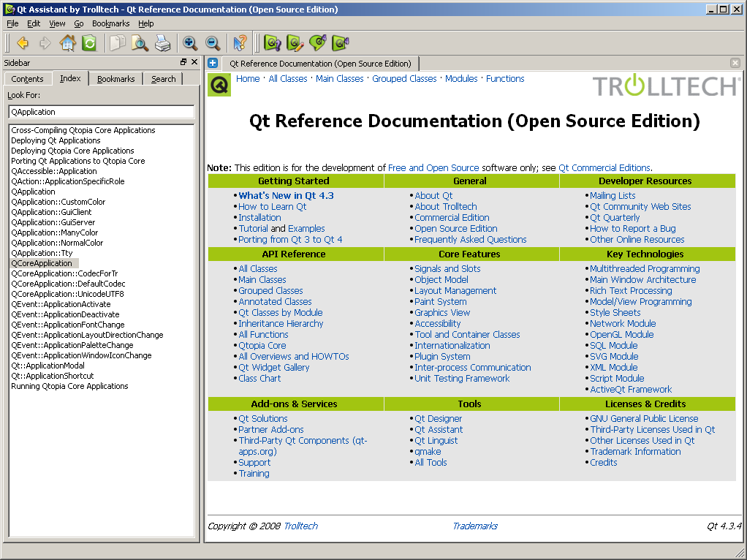This screenshot has width=747, height=560.
Task: Click the Look For input field
Action: (x=102, y=112)
